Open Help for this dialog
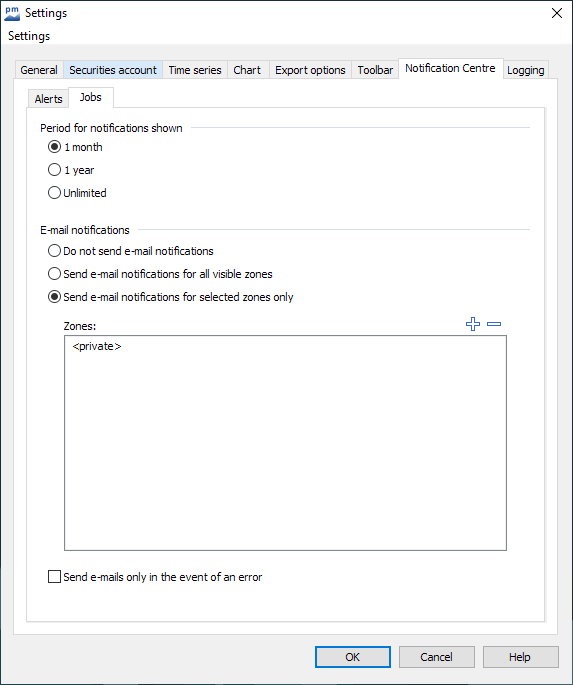573x685 pixels. click(520, 657)
